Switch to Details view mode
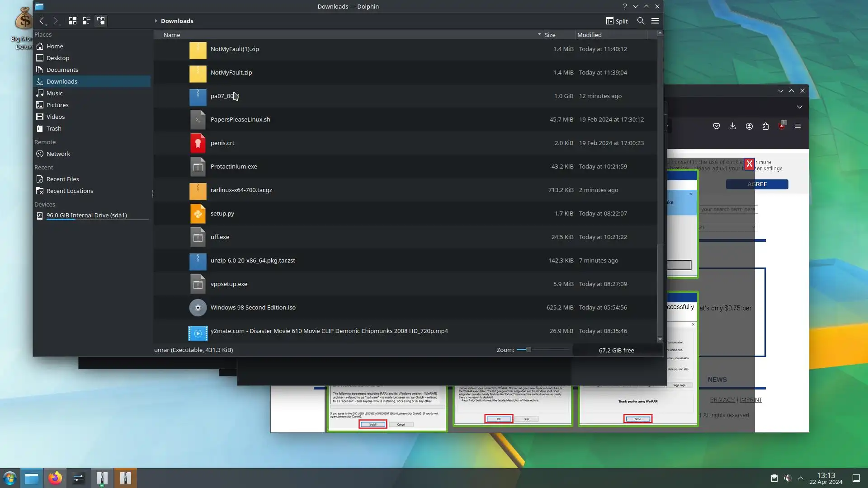This screenshot has height=488, width=868. [x=101, y=21]
